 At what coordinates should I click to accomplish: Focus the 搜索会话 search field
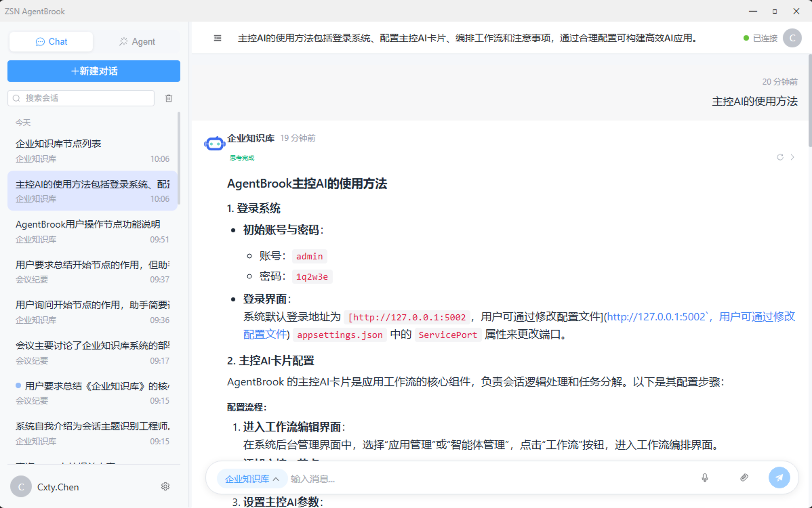81,98
